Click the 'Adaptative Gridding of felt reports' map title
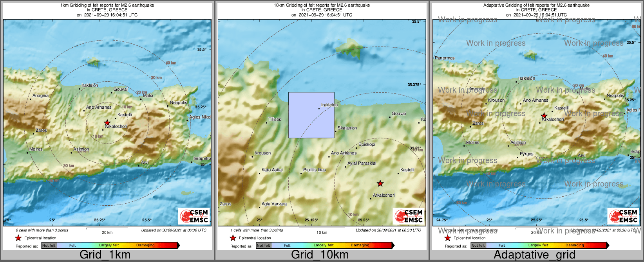The width and height of the screenshot is (644, 262). point(536,5)
